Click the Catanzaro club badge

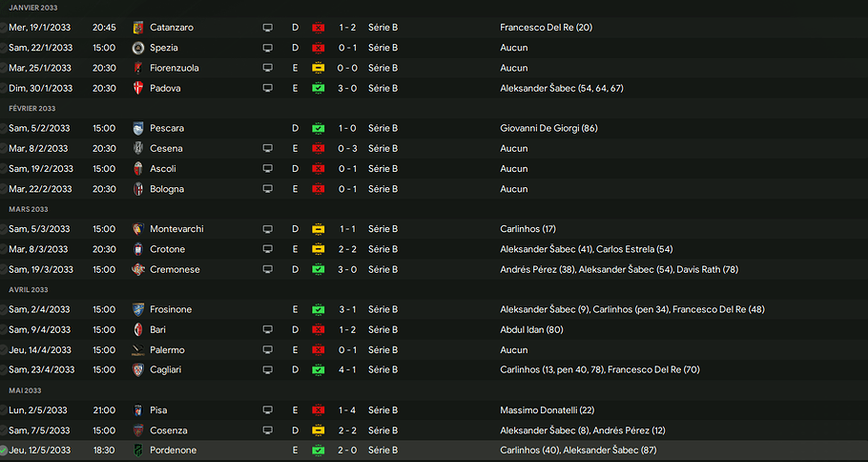coord(138,28)
